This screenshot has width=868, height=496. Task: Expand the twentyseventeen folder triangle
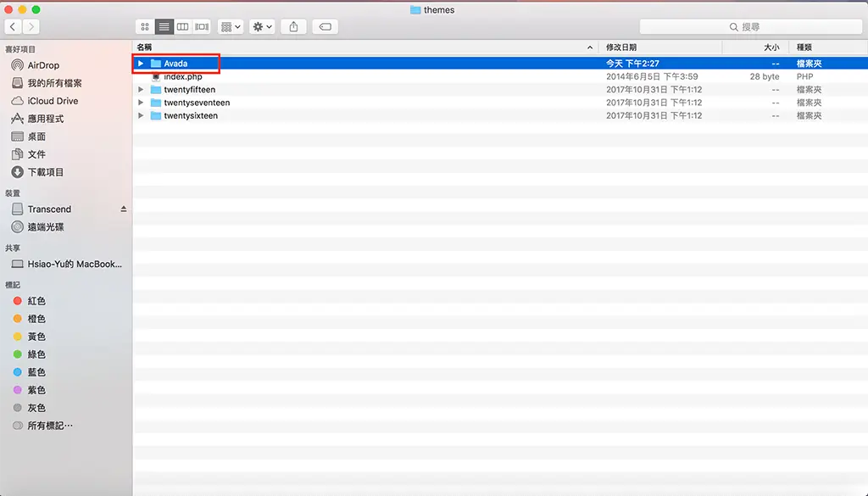pos(141,103)
